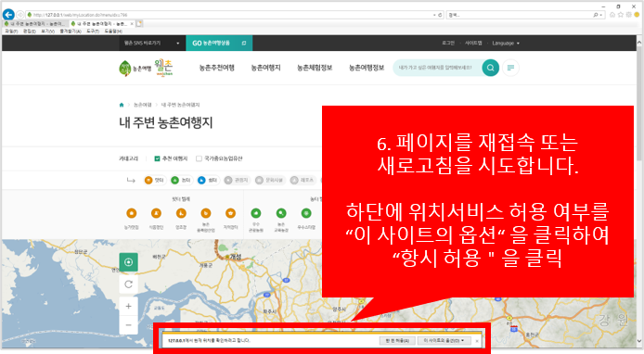Click the site travel-search input field
Screen dimensions: 644x354
pos(437,68)
